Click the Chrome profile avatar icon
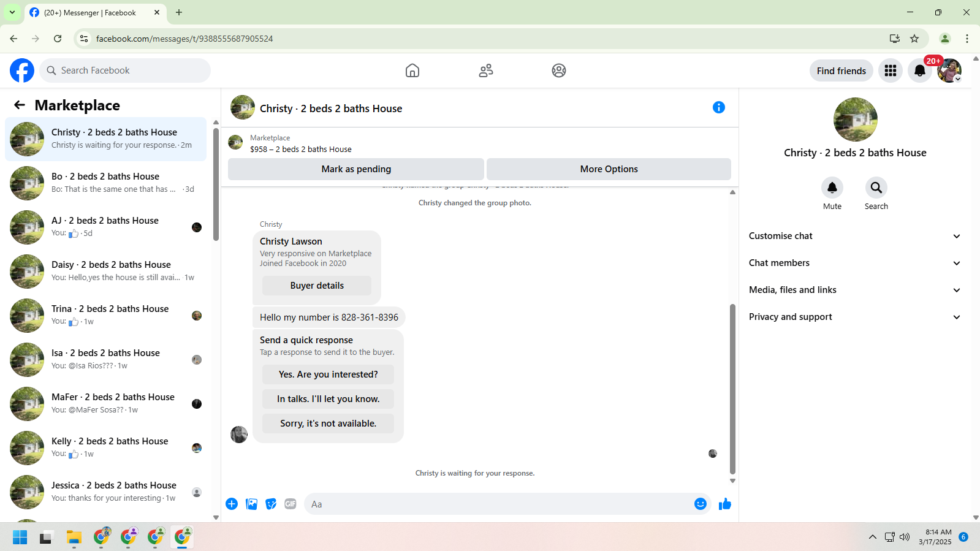980x551 pixels. pos(945,39)
